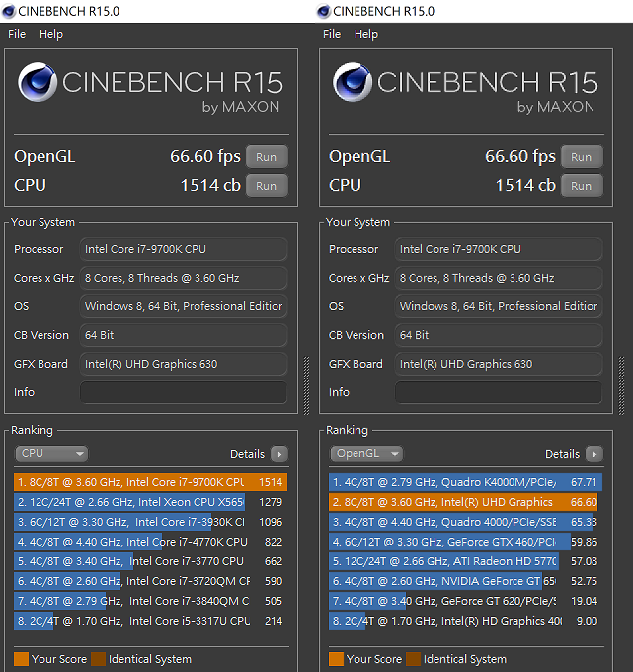Click the empty Info field in the CPU-ranking window

(x=183, y=392)
